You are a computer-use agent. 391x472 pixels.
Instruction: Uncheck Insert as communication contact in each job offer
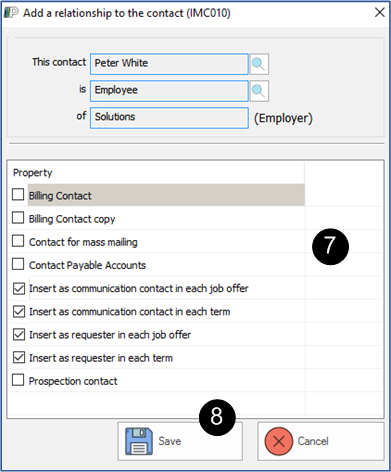(x=19, y=289)
